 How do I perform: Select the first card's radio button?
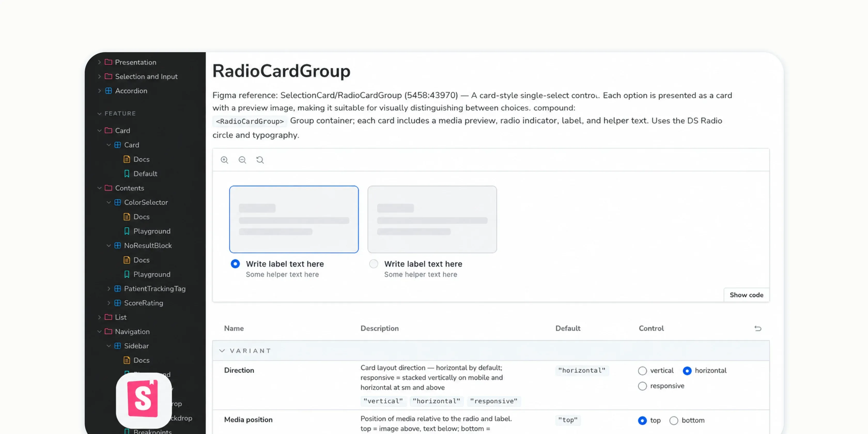pyautogui.click(x=235, y=264)
